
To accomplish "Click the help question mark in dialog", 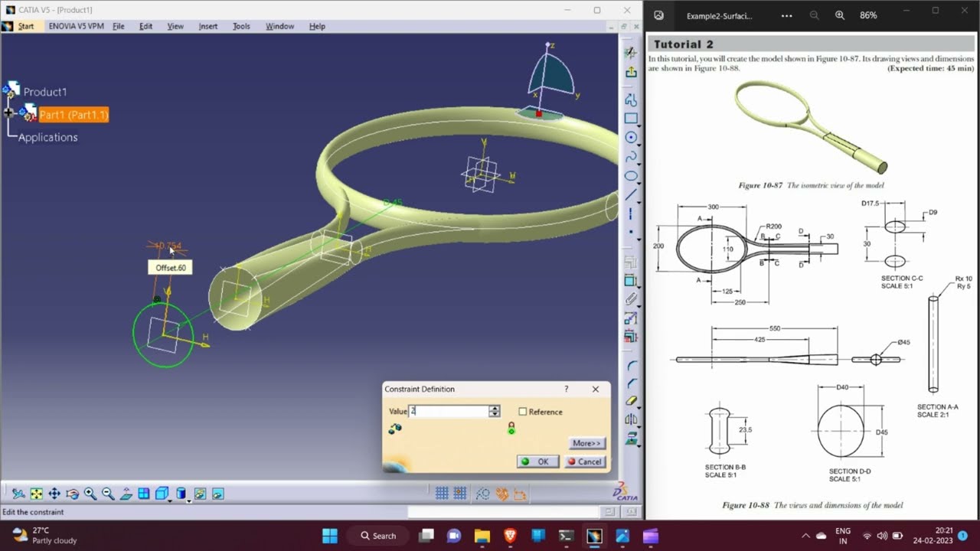I will tap(567, 389).
